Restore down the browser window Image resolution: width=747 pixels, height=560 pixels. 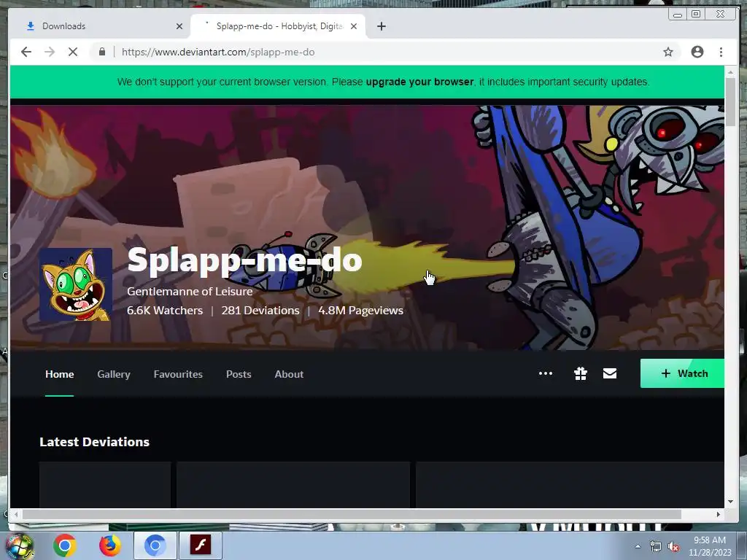point(696,15)
